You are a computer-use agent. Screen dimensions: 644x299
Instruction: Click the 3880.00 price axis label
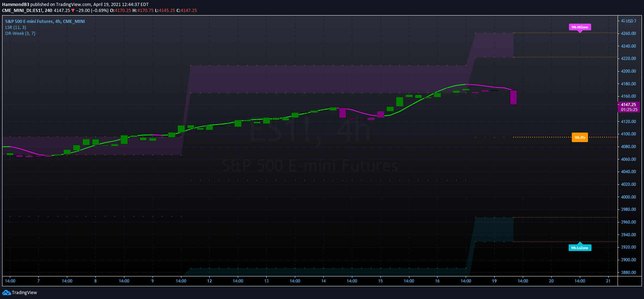[x=628, y=273]
